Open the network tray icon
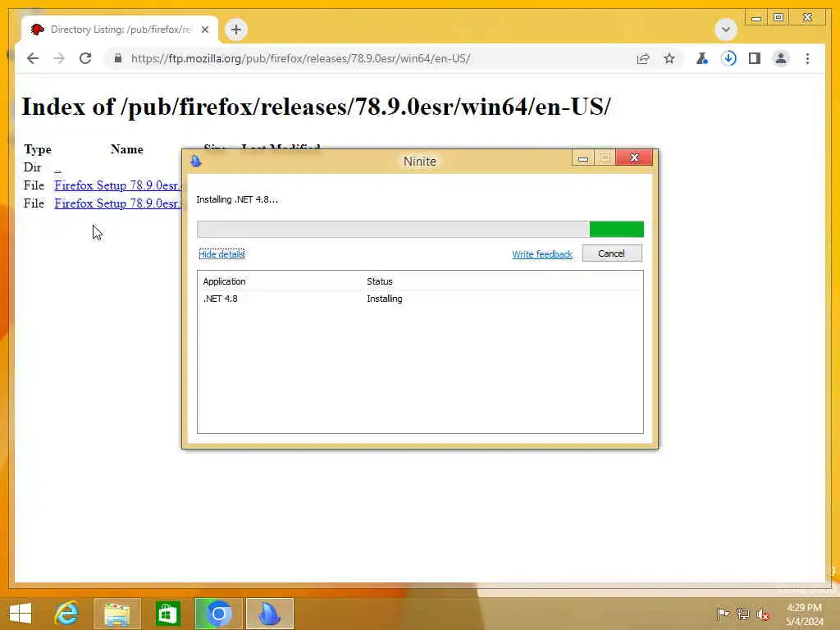The width and height of the screenshot is (840, 630). pos(742,614)
